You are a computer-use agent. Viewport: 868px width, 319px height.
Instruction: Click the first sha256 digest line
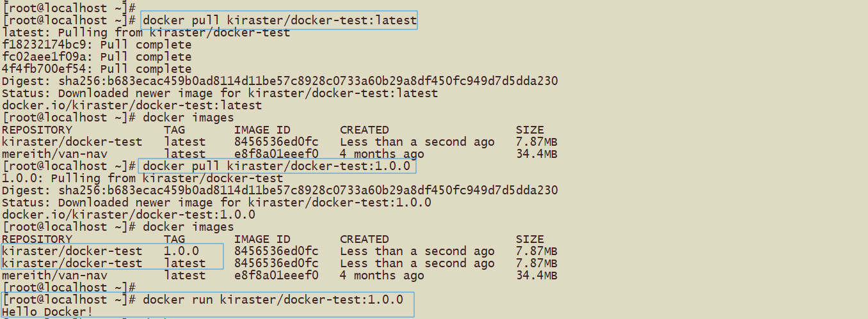[x=280, y=81]
